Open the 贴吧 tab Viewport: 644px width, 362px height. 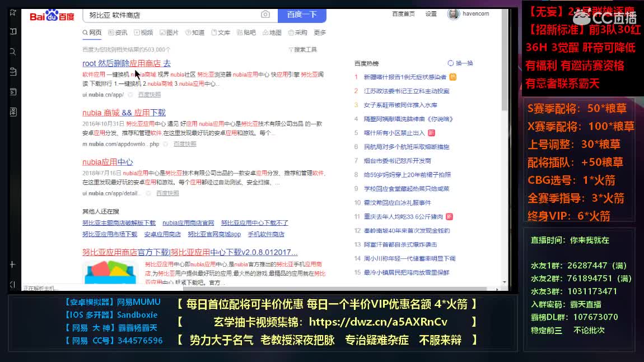pos(246,33)
